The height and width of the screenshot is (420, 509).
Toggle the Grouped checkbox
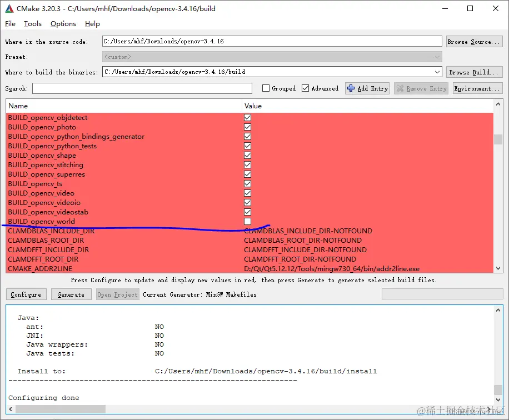click(x=266, y=88)
